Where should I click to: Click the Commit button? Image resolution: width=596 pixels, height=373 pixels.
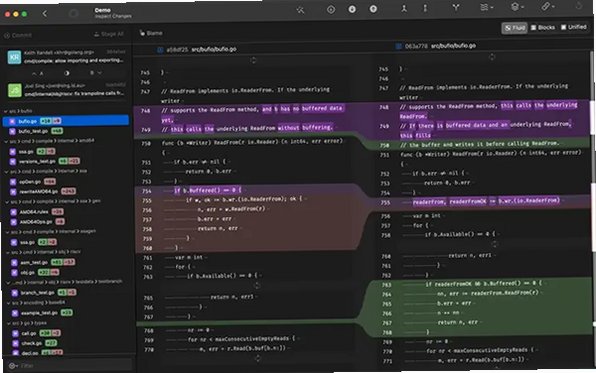click(x=17, y=35)
